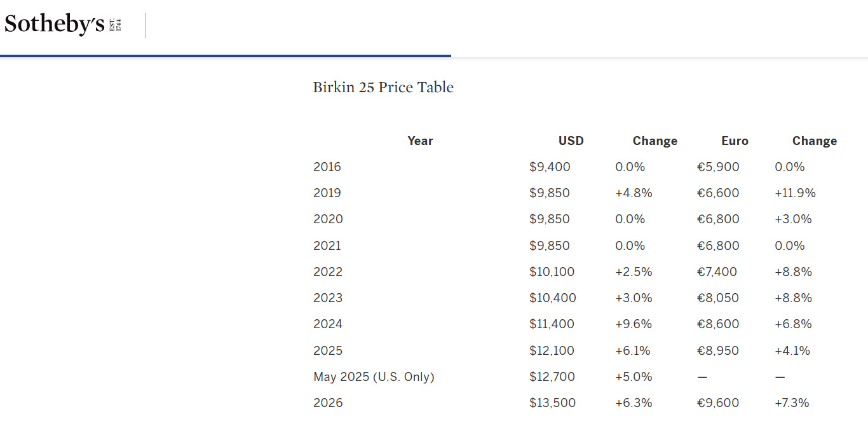Click the €5,900 Euro price
The height and width of the screenshot is (428, 868).
coord(718,167)
